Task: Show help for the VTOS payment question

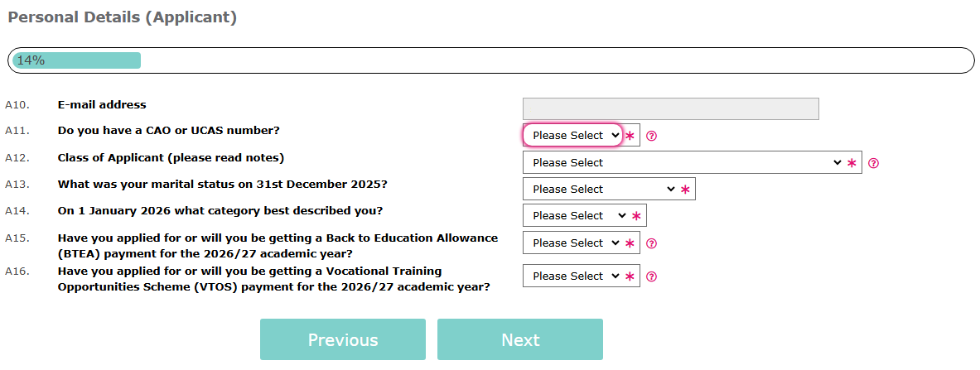Action: pyautogui.click(x=651, y=276)
